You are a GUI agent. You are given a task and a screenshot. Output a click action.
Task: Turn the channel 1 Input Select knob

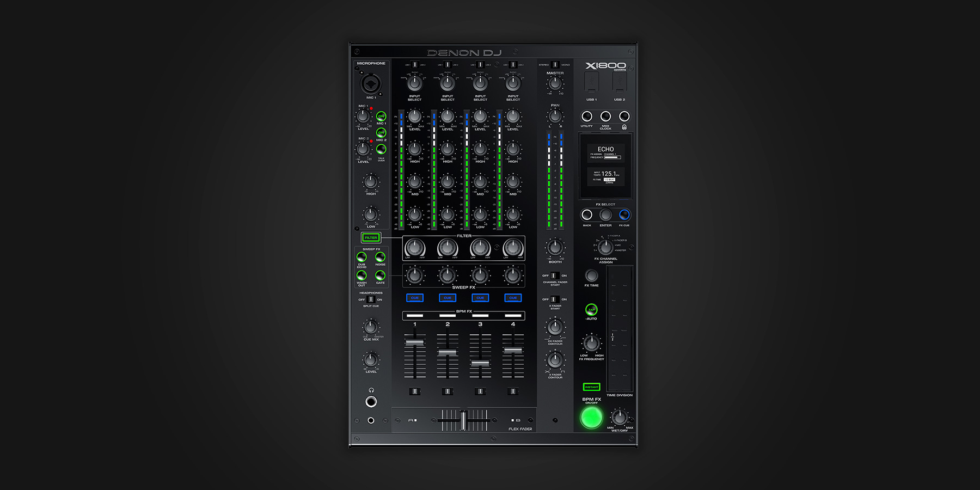tap(415, 83)
